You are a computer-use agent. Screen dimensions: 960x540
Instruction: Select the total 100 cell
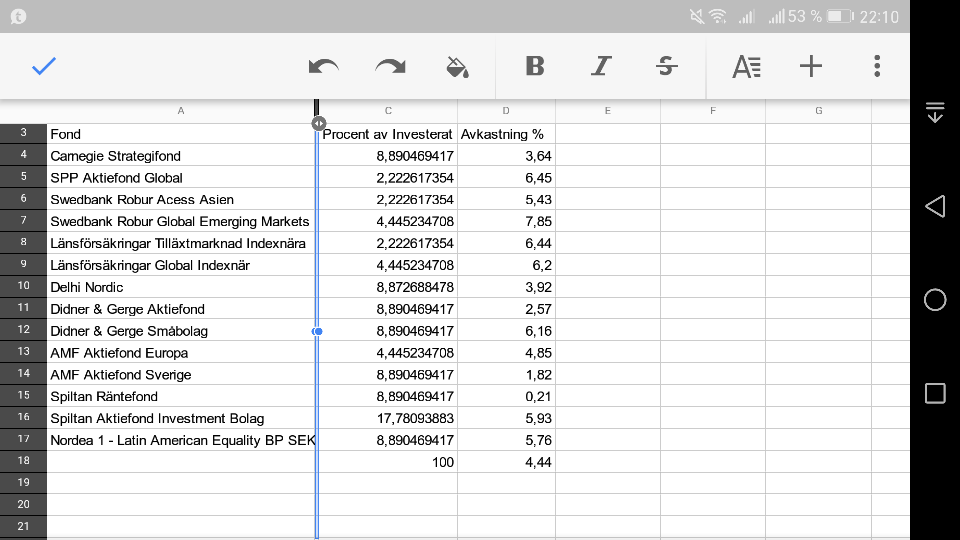pyautogui.click(x=388, y=462)
